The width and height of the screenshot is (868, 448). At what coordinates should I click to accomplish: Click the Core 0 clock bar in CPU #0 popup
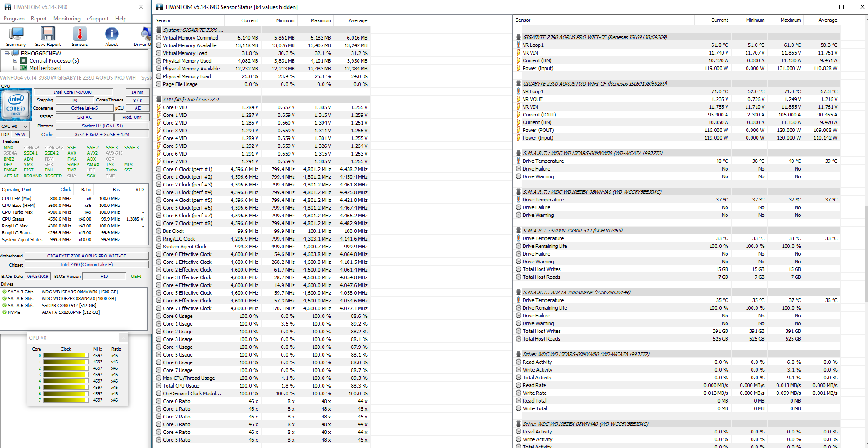coord(66,356)
